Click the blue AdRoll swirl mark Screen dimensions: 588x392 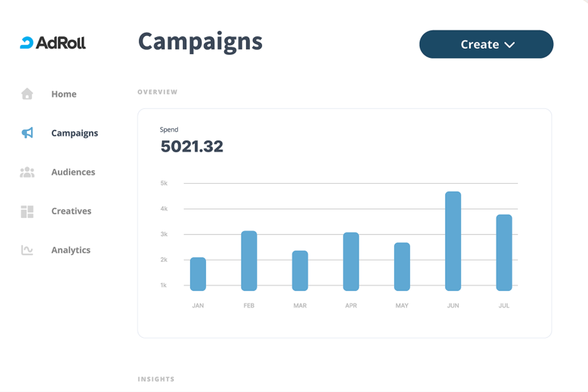(27, 43)
